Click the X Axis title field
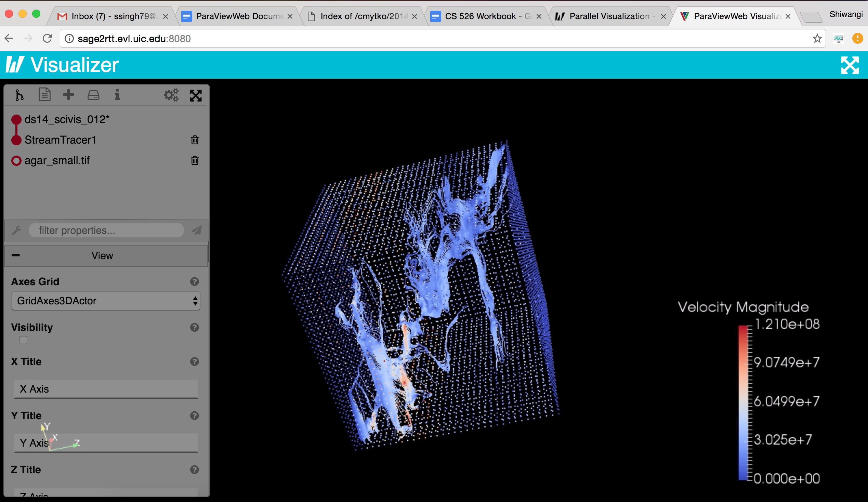 point(106,389)
